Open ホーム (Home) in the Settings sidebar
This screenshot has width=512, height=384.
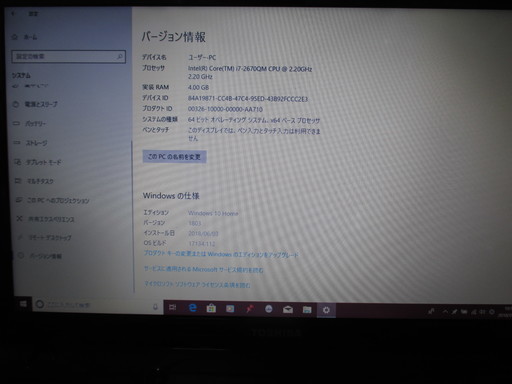pyautogui.click(x=30, y=37)
